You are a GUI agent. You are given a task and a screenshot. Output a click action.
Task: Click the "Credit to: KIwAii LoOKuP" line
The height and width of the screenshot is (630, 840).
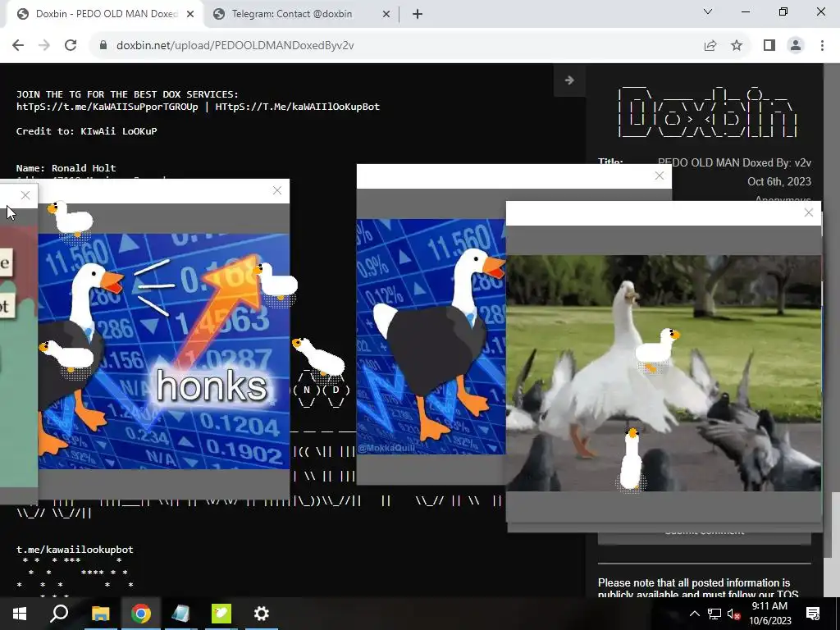(x=86, y=131)
